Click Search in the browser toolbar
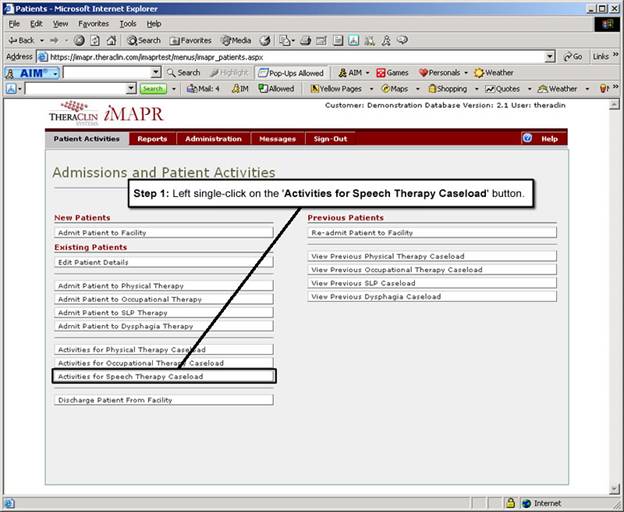This screenshot has width=624, height=512. [x=142, y=40]
